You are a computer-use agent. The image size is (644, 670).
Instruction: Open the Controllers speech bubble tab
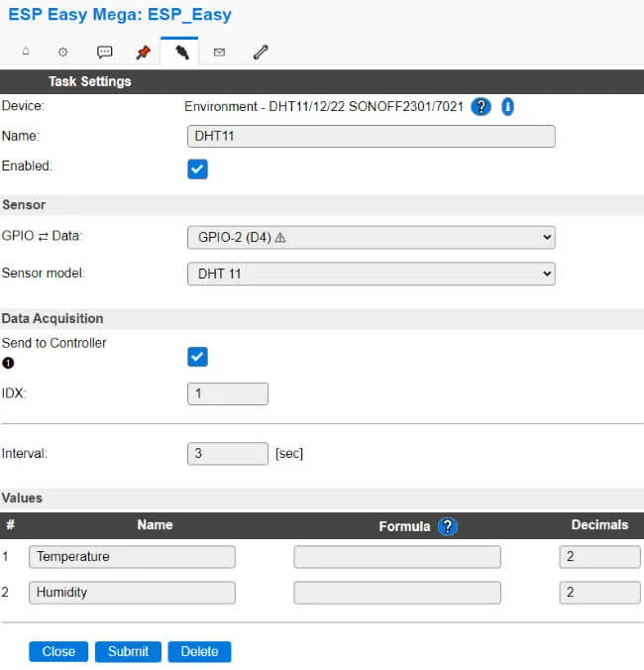(x=104, y=52)
